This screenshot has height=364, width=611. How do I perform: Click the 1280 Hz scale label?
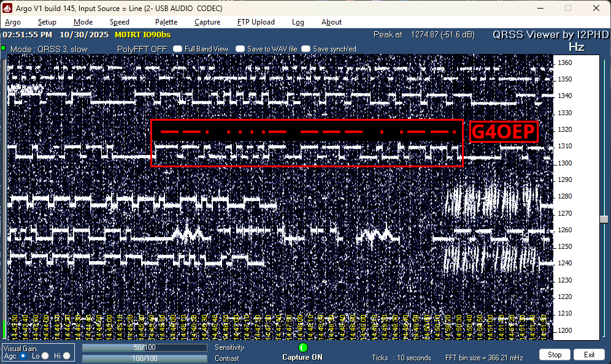[x=564, y=197]
